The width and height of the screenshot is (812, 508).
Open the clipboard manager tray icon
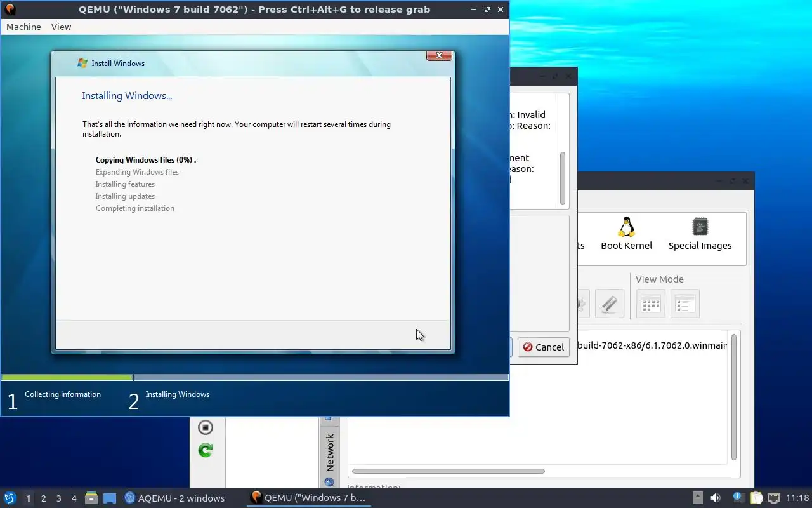click(756, 498)
